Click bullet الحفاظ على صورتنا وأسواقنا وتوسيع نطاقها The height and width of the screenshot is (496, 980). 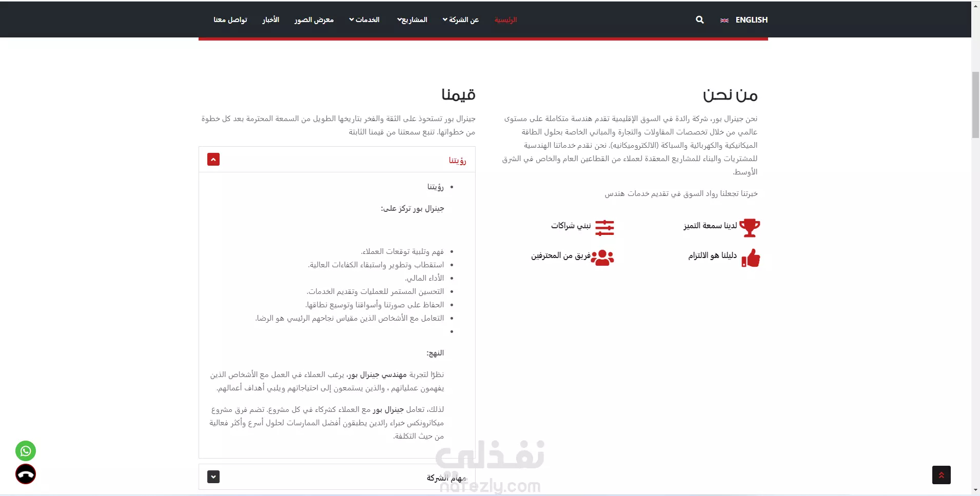tap(375, 305)
